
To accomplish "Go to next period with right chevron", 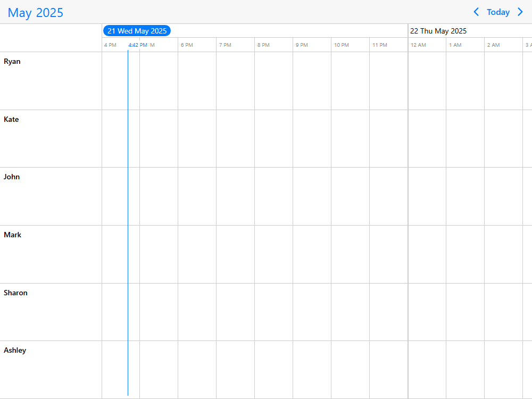I will click(x=520, y=12).
